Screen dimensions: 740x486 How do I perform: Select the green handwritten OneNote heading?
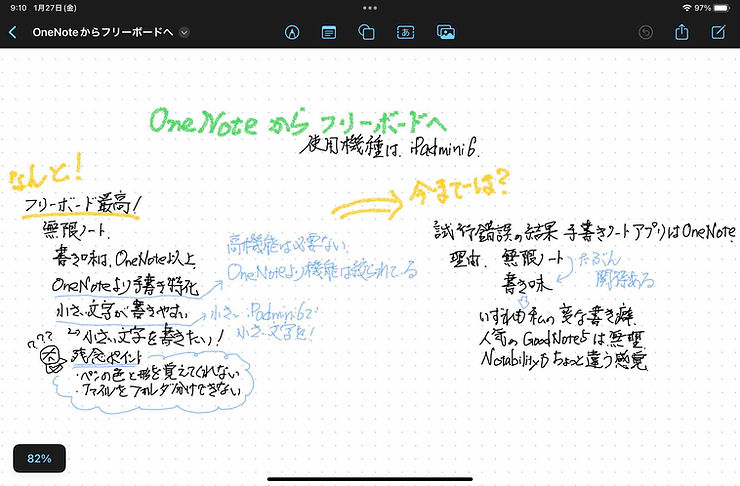tap(297, 122)
